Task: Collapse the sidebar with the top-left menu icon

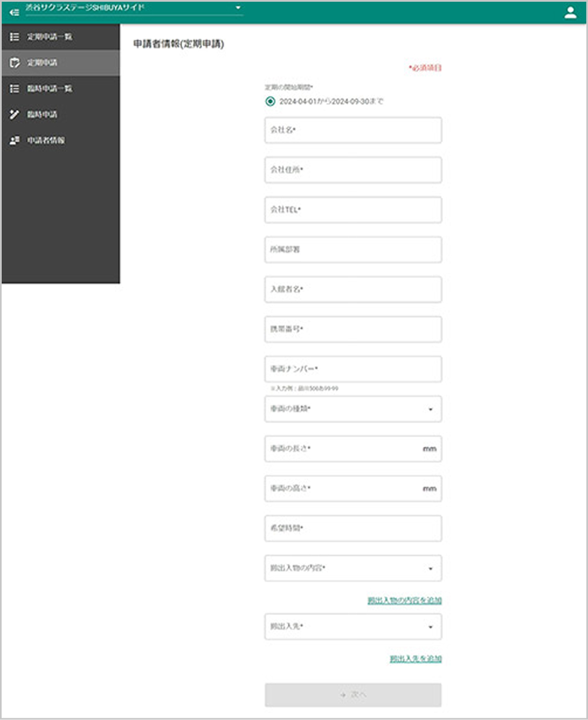Action: pos(14,12)
